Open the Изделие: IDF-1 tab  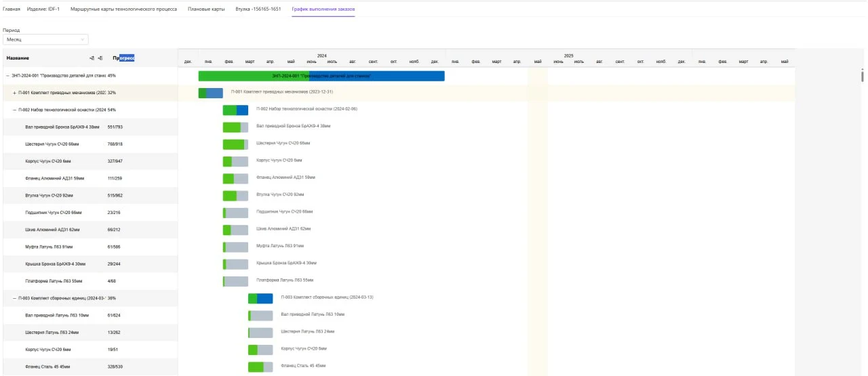click(43, 9)
